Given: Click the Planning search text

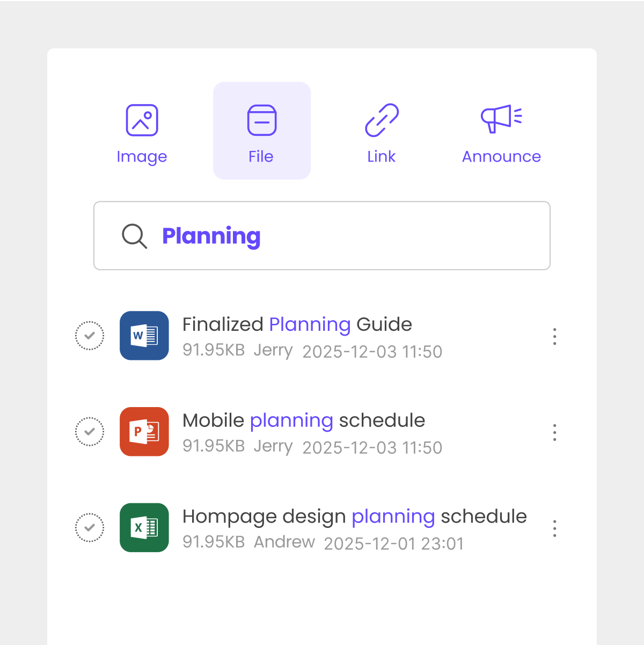Looking at the screenshot, I should coord(211,236).
